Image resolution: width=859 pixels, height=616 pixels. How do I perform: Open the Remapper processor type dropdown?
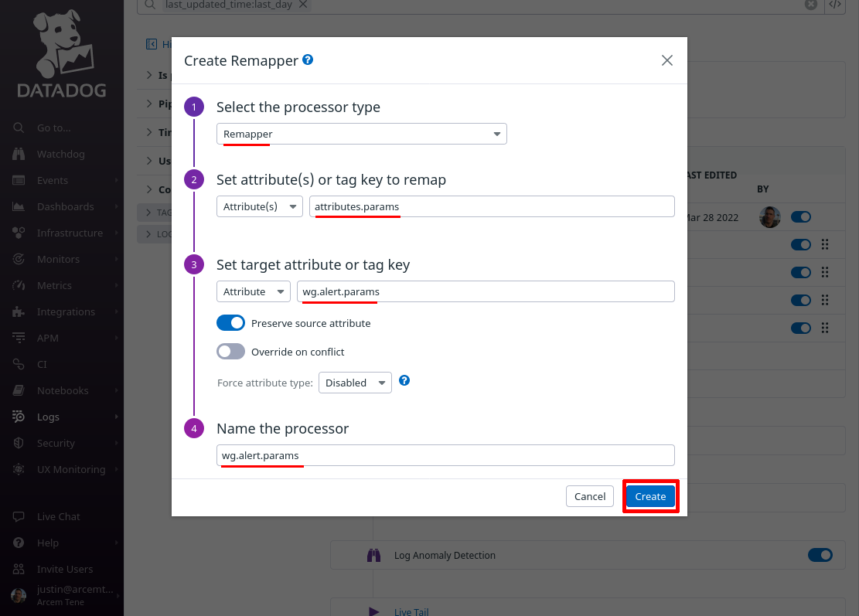tap(362, 134)
